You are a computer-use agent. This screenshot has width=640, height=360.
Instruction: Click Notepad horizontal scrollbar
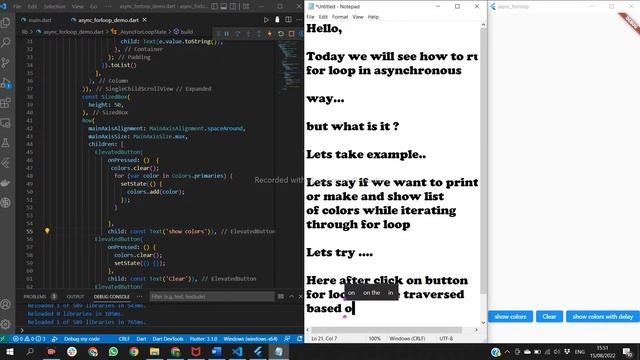[387, 330]
